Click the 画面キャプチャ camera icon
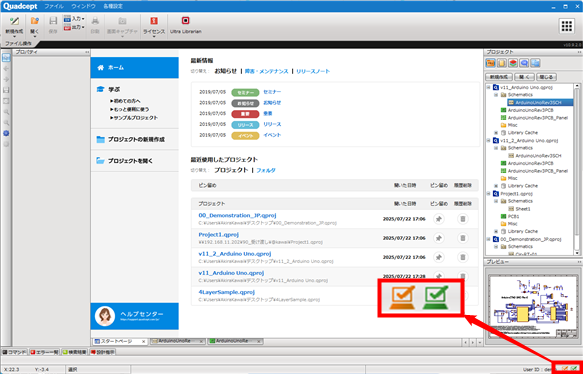 pyautogui.click(x=122, y=21)
